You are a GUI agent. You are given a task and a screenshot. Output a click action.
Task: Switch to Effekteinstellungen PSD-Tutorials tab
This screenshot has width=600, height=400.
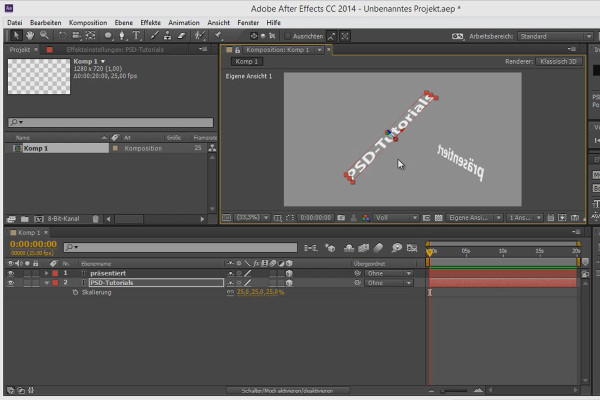[x=115, y=50]
